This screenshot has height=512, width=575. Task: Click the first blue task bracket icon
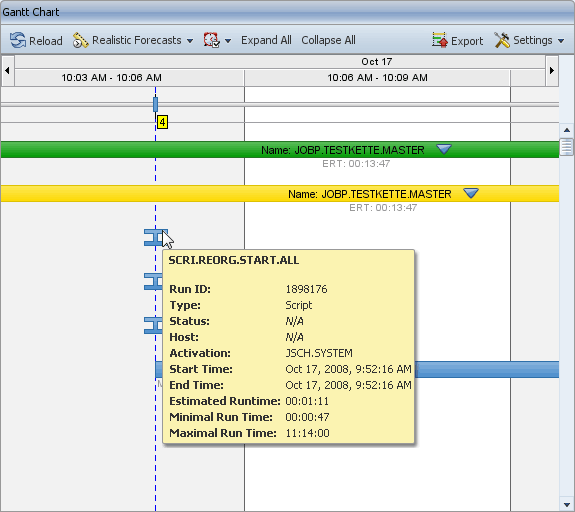[x=154, y=238]
